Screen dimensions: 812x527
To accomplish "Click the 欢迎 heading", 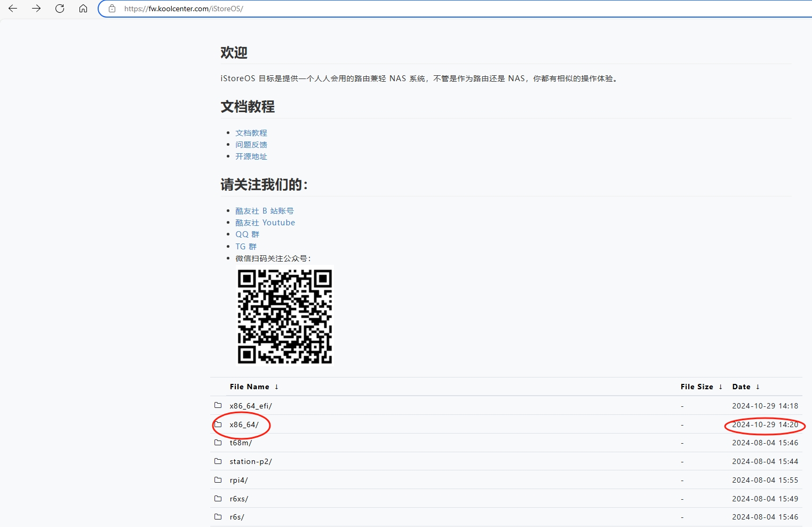I will [234, 52].
